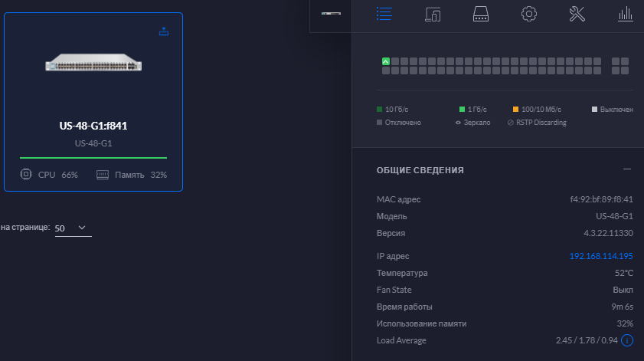Click the Выключен legend swatch
The height and width of the screenshot is (361, 644).
pos(594,110)
